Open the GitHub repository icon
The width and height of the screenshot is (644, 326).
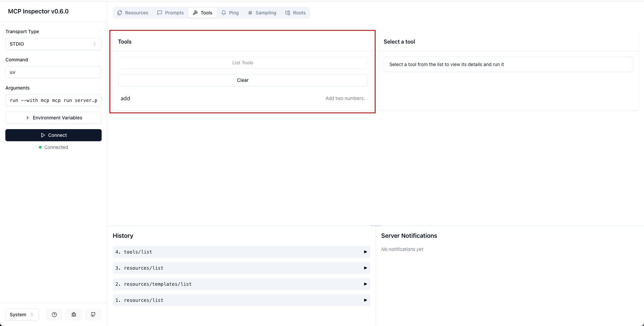tap(93, 315)
